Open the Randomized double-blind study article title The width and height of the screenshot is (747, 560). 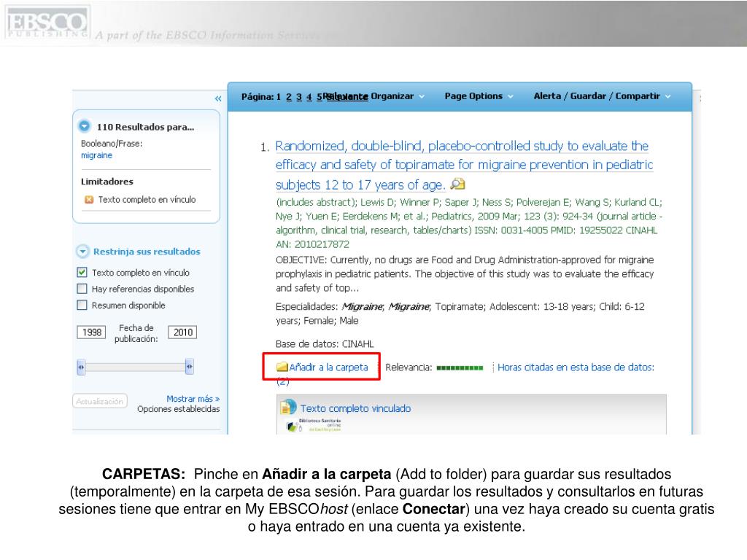coord(464,165)
